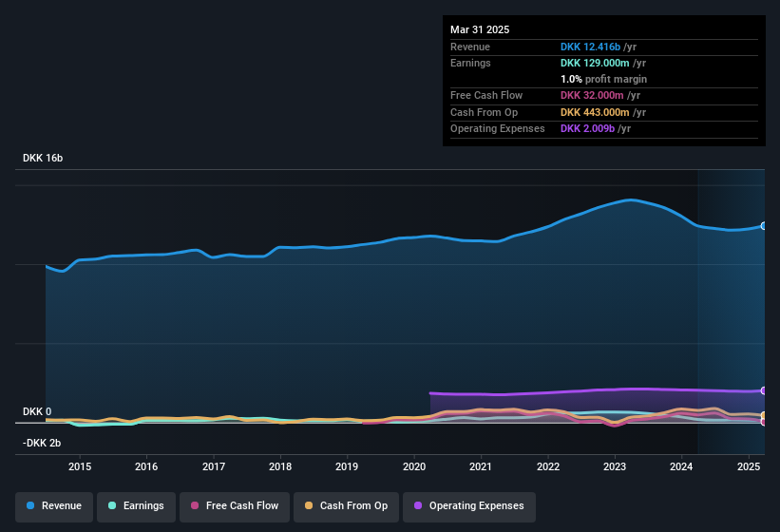This screenshot has width=780, height=532.
Task: Click the Mar 31 2025 tooltip date
Action: click(x=480, y=29)
